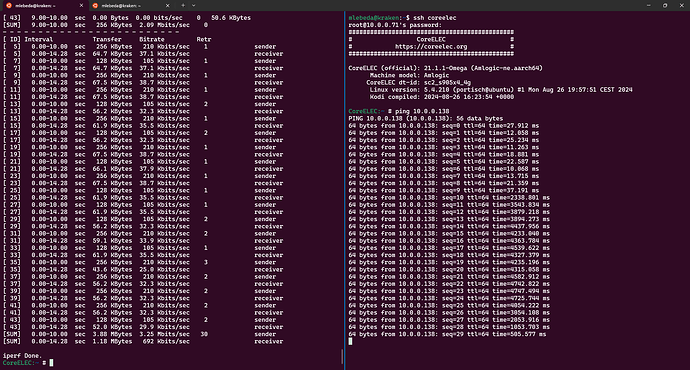The height and width of the screenshot is (370, 690).
Task: Click the Kodi compiled date line
Action: click(441, 97)
